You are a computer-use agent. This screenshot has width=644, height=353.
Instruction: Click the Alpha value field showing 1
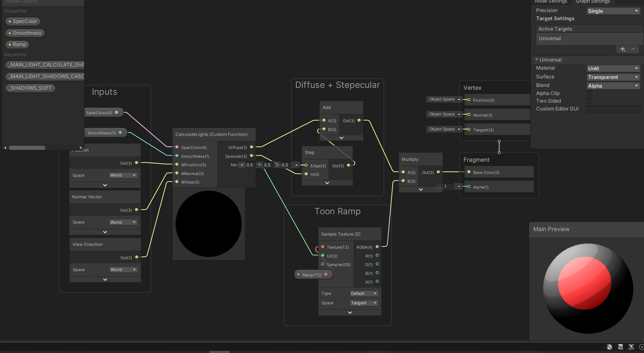click(449, 186)
